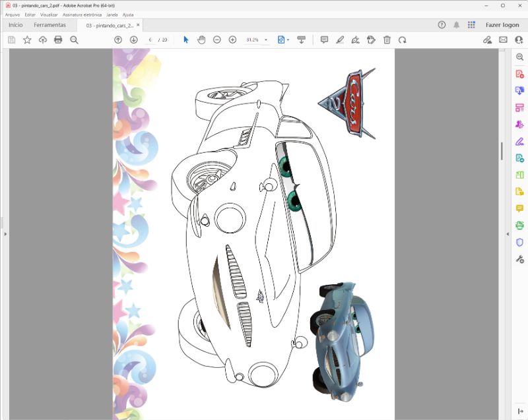
Task: Zoom in with the plus icon
Action: pos(233,40)
